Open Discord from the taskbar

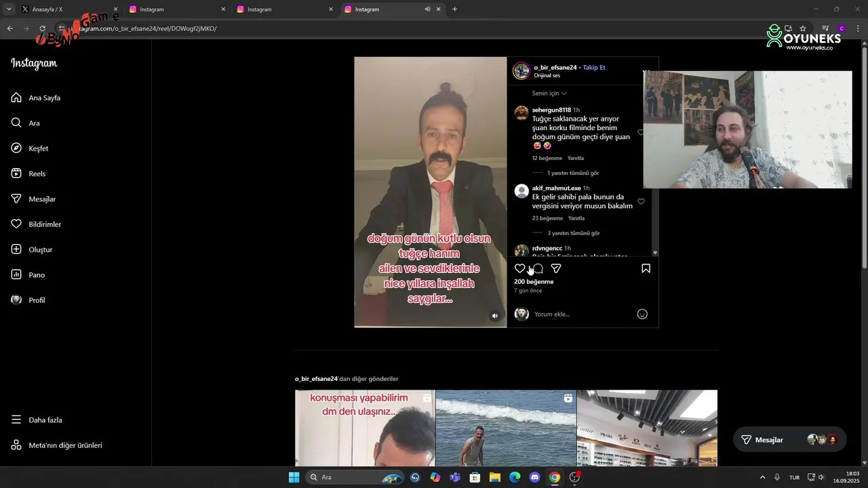pyautogui.click(x=534, y=477)
